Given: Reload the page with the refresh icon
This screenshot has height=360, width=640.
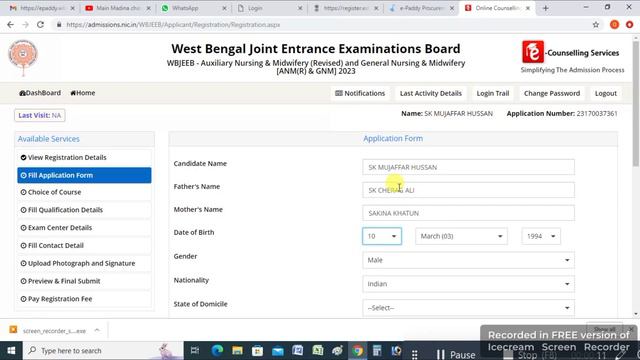Looking at the screenshot, I should [x=40, y=24].
